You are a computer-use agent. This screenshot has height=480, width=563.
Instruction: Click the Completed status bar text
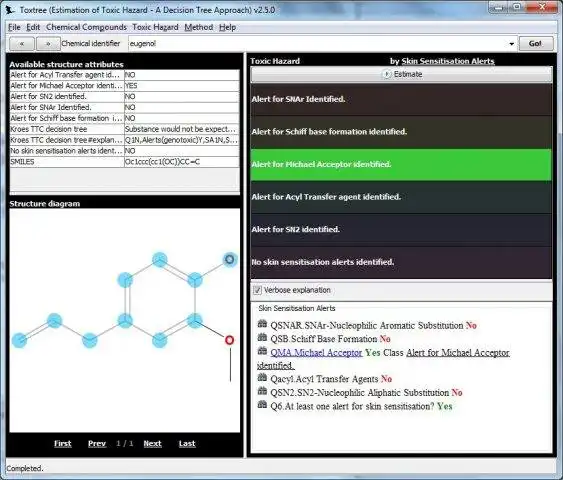tap(25, 468)
